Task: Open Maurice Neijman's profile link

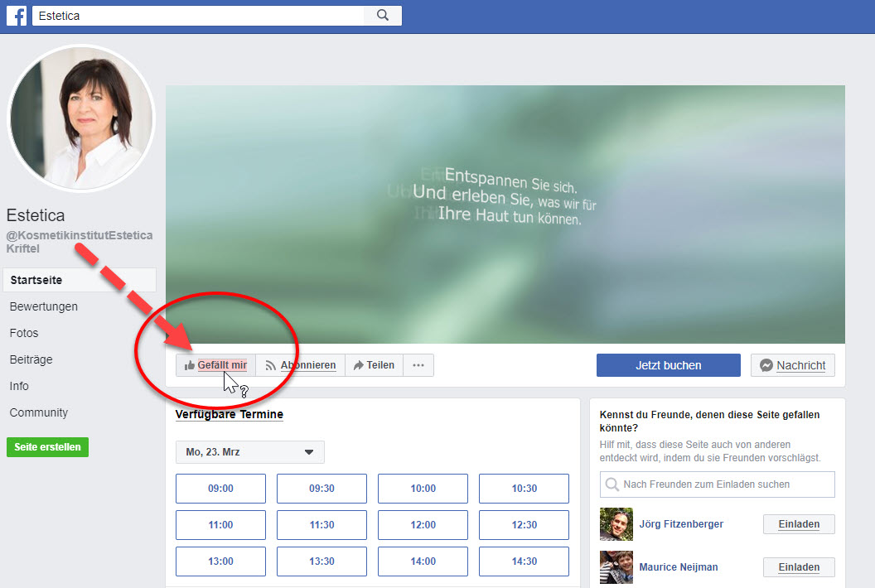Action: tap(678, 567)
